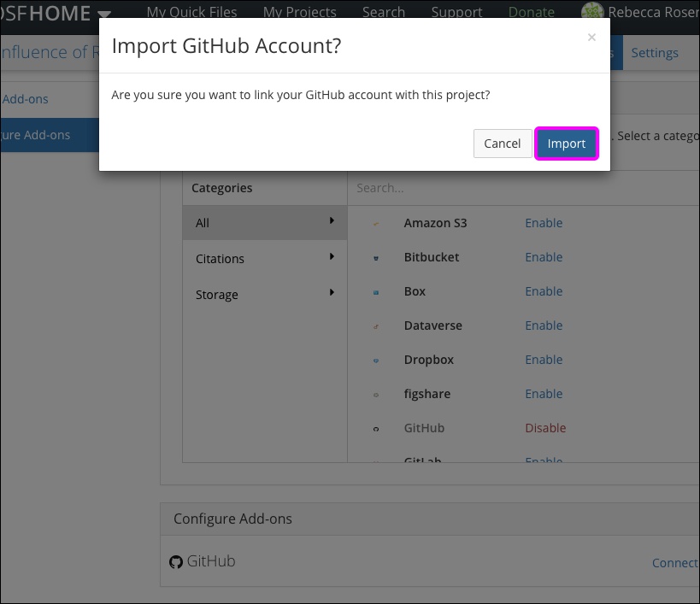Image resolution: width=700 pixels, height=604 pixels.
Task: Enable the figshare add-on
Action: (x=544, y=394)
